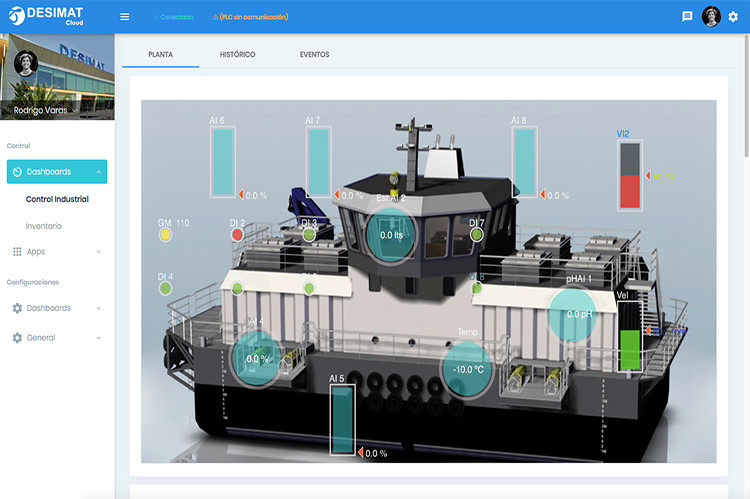Open the hamburger menu in top bar
Viewport: 750px width, 499px height.
pos(124,17)
